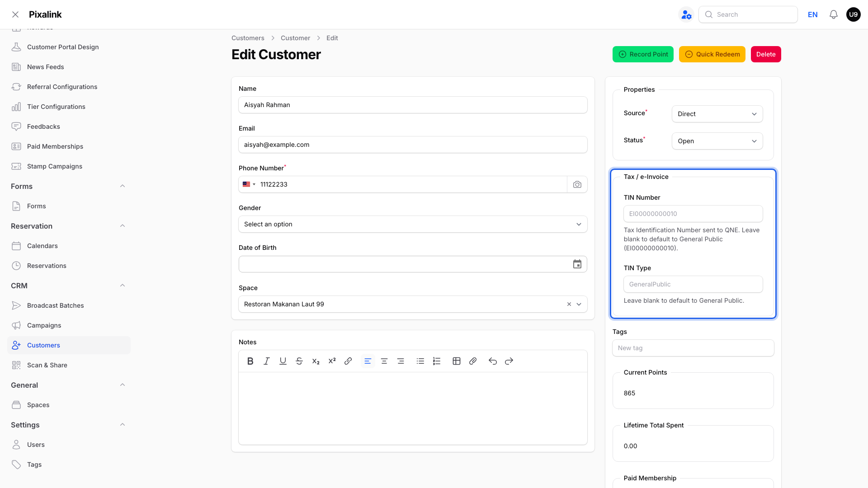The image size is (868, 488).
Task: Close the sidebar with X icon
Action: (15, 14)
